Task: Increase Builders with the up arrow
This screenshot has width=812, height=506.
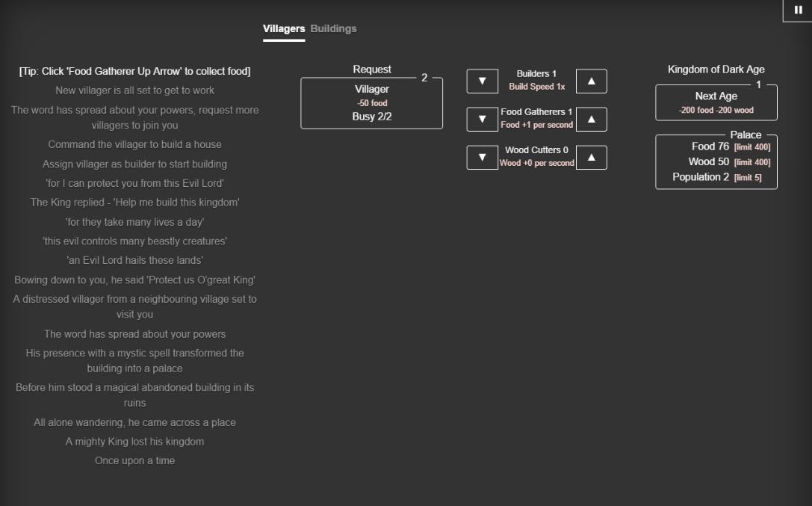Action: tap(591, 81)
